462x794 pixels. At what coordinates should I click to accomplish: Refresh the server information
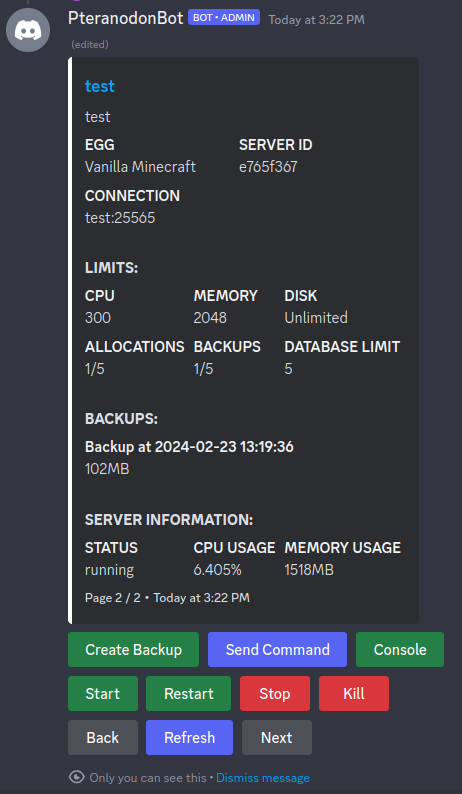point(189,737)
